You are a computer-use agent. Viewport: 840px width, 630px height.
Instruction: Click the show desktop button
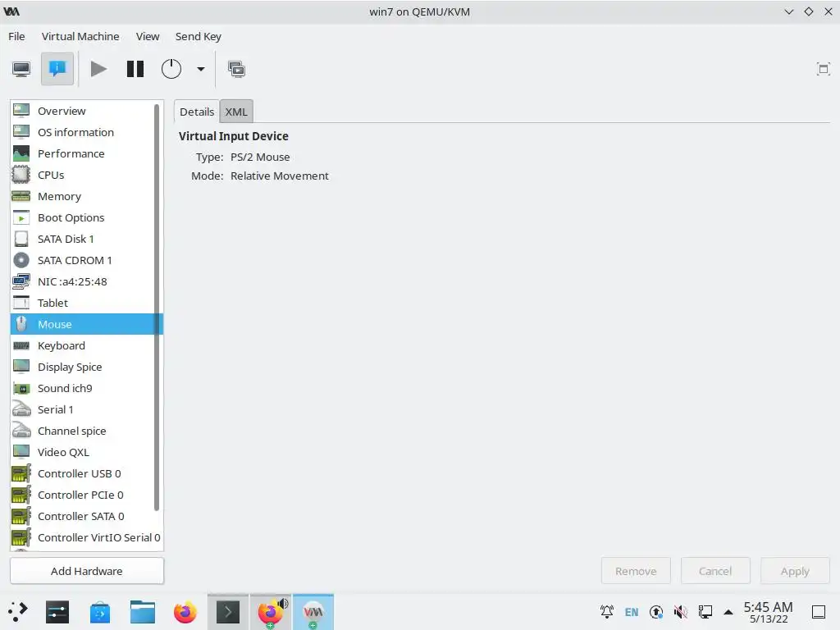pyautogui.click(x=819, y=612)
